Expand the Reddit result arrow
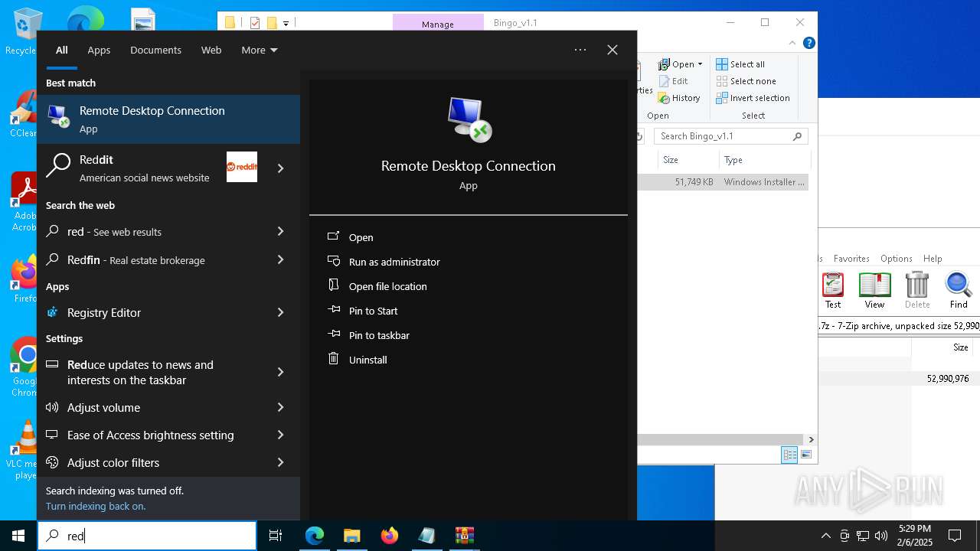This screenshot has width=980, height=551. tap(280, 168)
